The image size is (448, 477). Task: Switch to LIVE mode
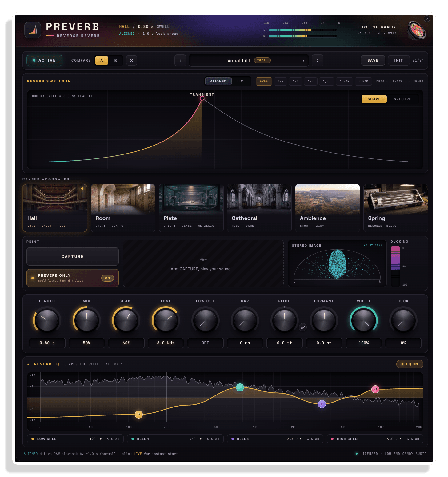pyautogui.click(x=242, y=81)
